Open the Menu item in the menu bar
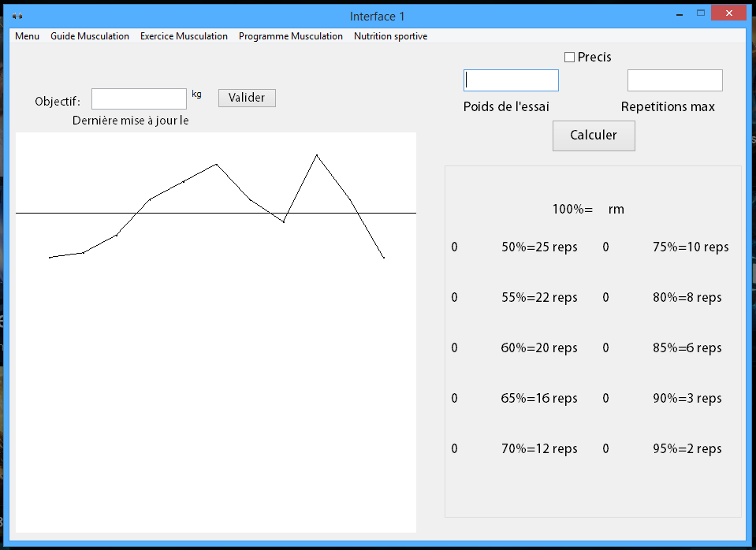Image resolution: width=756 pixels, height=550 pixels. click(27, 36)
